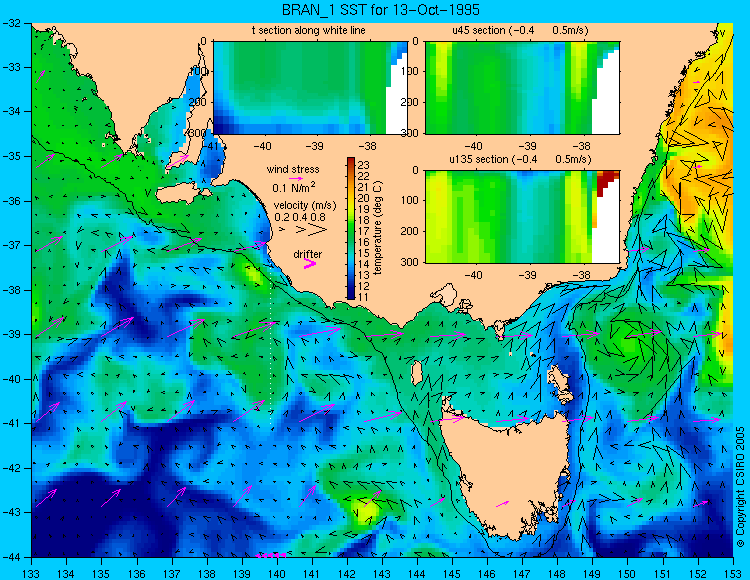Viewport: 750px width, 580px height.
Task: Open the u135 section inset plot
Action: (522, 217)
